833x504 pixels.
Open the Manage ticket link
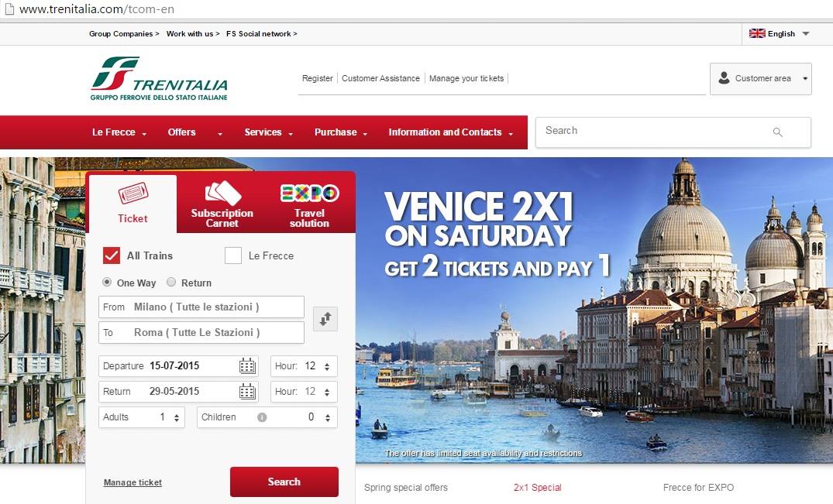(133, 482)
